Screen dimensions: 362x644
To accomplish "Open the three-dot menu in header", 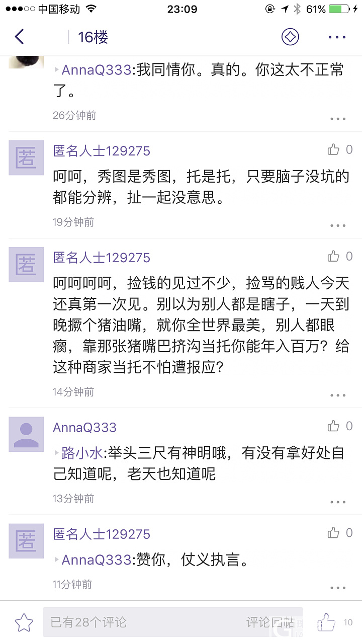I will [x=337, y=37].
